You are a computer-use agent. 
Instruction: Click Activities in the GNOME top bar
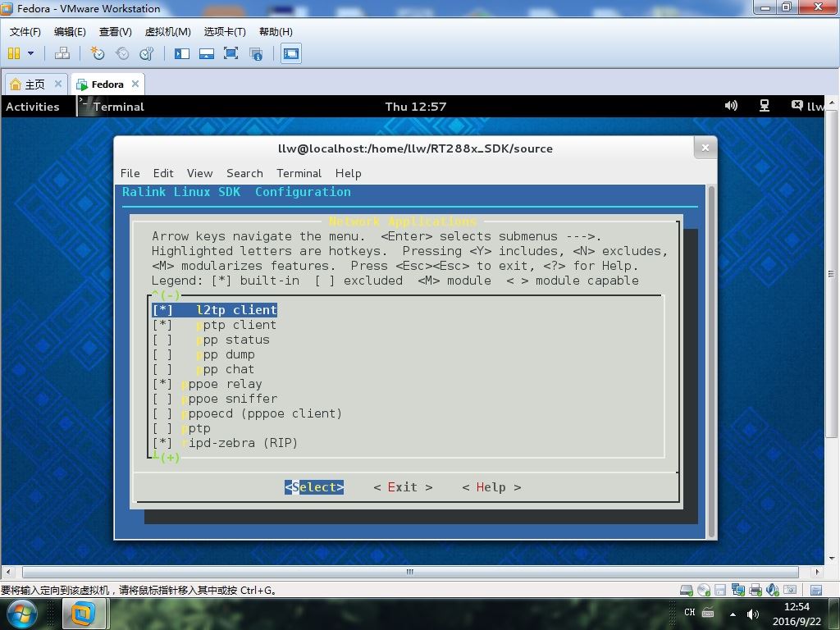click(33, 107)
